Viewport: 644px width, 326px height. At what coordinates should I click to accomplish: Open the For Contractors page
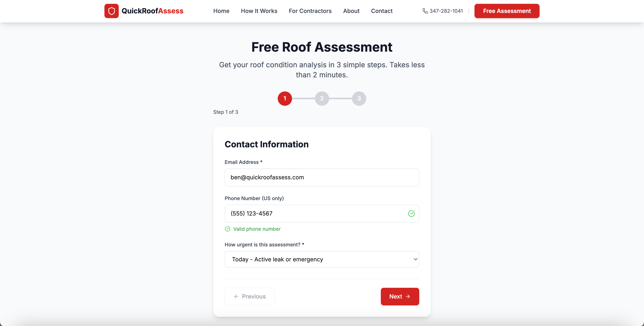click(x=310, y=11)
